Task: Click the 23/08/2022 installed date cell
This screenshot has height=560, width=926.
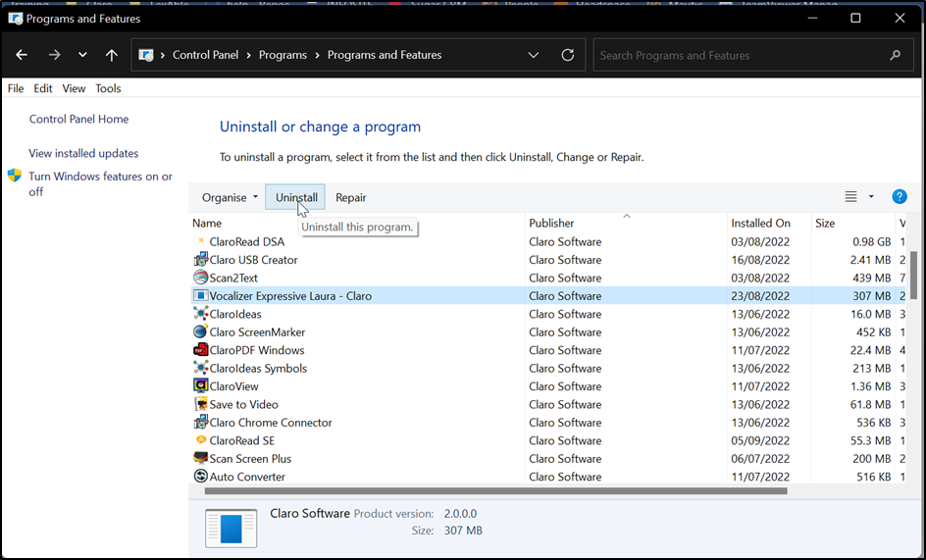Action: coord(760,295)
